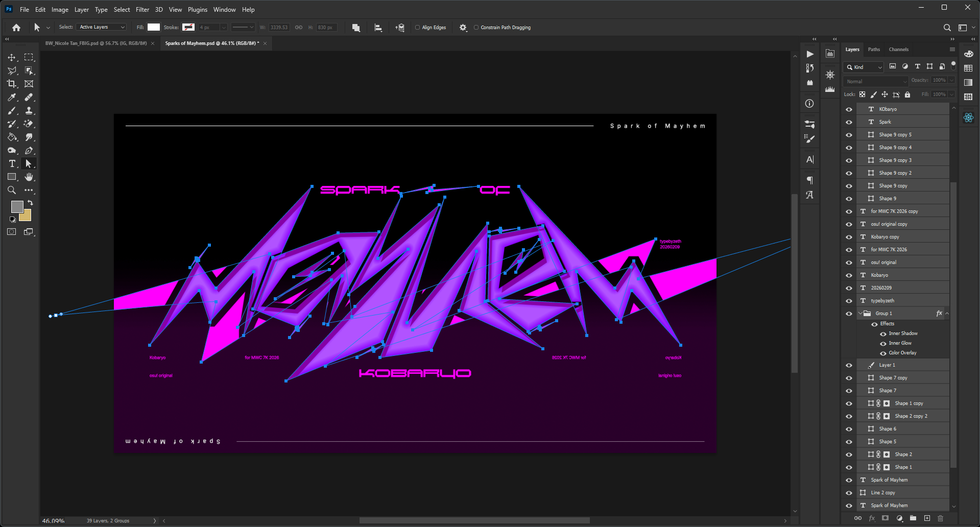The image size is (980, 527).
Task: Select the Crop tool
Action: pos(12,84)
